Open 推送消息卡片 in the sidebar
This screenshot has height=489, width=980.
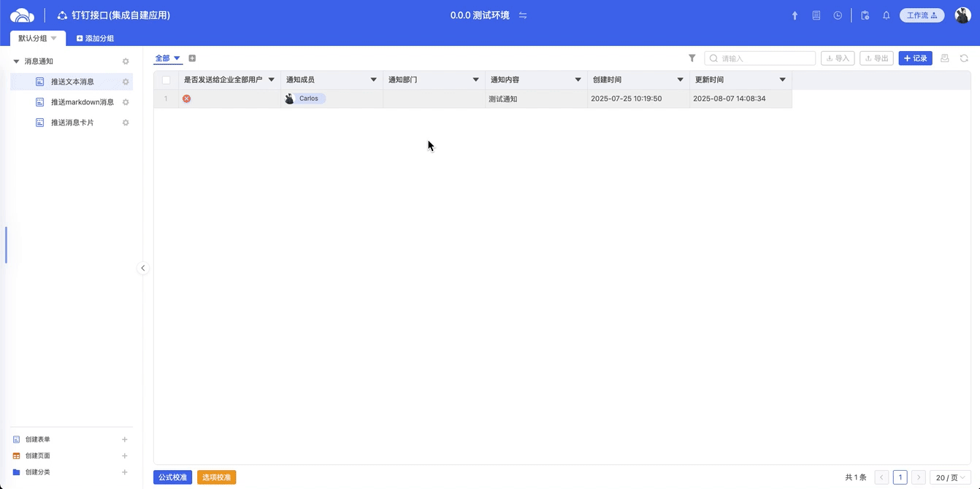tap(72, 123)
